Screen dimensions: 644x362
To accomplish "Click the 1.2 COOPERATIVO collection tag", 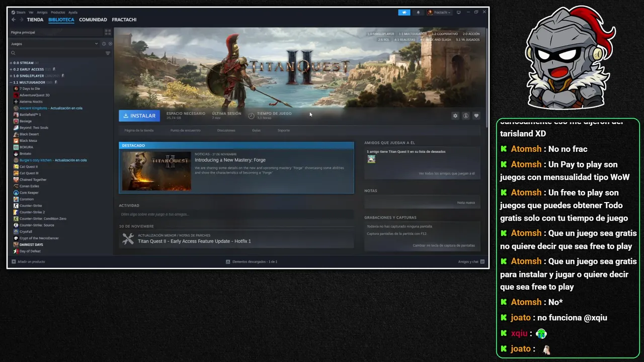I will tap(445, 34).
